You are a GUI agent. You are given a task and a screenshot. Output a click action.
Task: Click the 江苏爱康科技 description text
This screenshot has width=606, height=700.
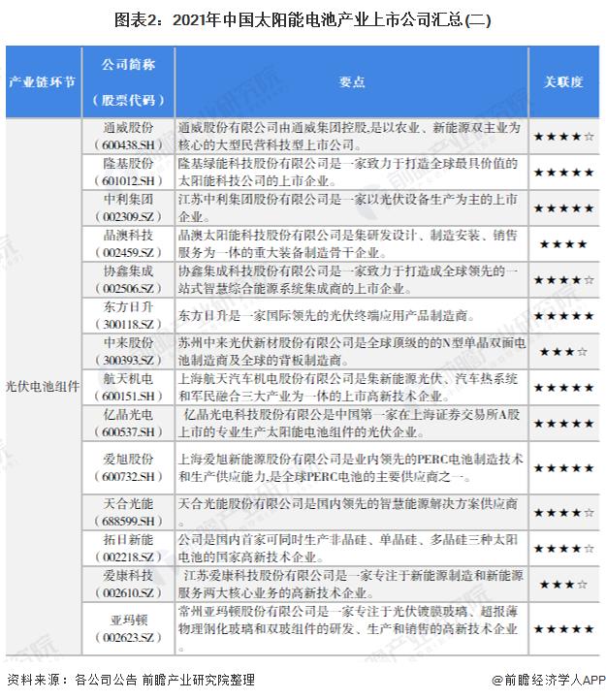(x=351, y=585)
